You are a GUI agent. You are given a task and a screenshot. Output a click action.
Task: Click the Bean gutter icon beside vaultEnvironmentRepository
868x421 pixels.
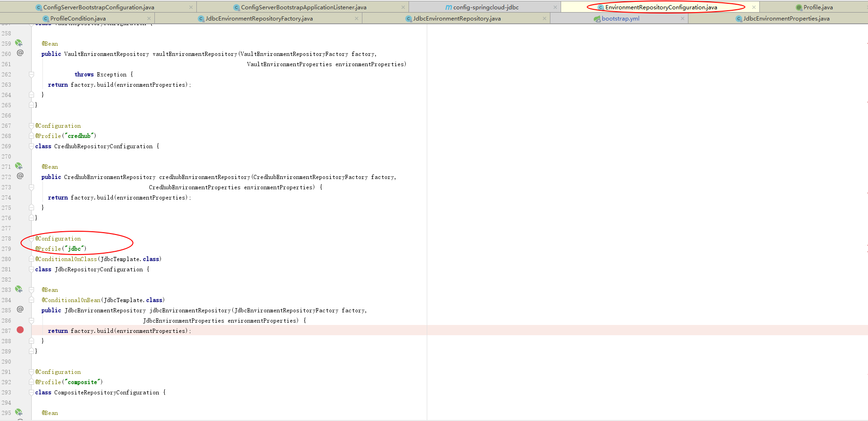pyautogui.click(x=19, y=43)
